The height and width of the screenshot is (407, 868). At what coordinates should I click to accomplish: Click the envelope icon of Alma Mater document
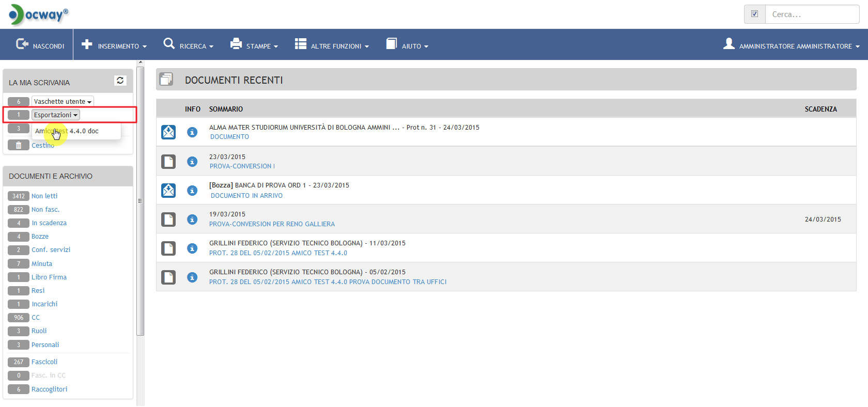pyautogui.click(x=168, y=132)
